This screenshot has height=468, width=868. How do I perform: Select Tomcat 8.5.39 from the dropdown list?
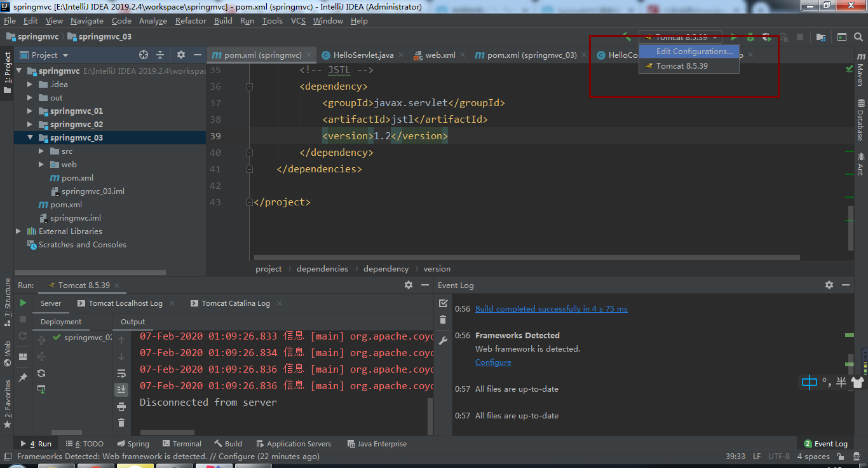[x=689, y=65]
